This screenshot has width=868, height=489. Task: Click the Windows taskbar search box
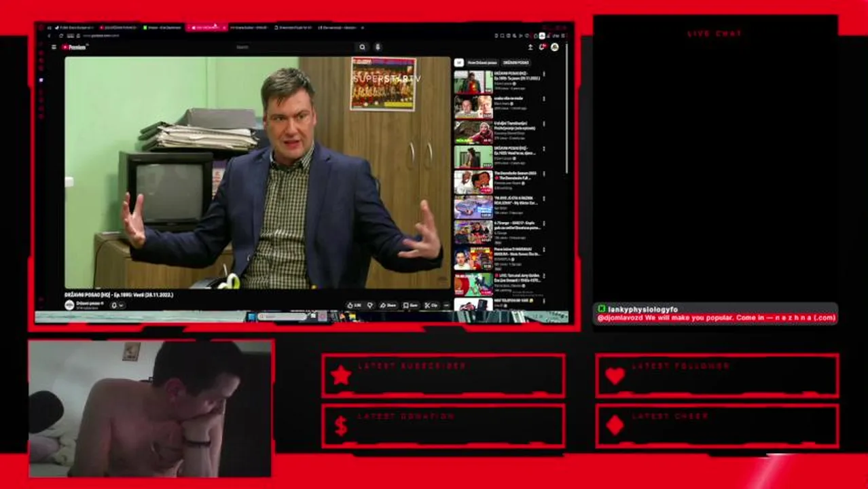[x=282, y=316]
